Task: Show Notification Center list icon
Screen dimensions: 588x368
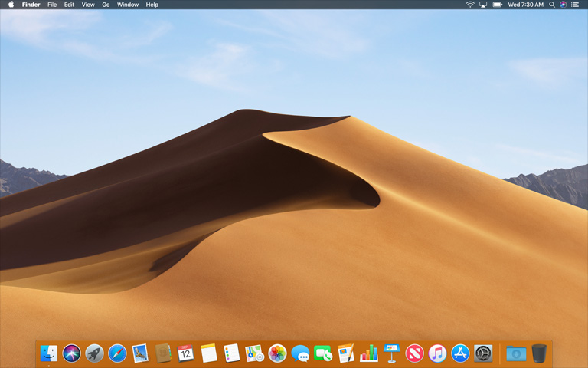Action: point(574,5)
